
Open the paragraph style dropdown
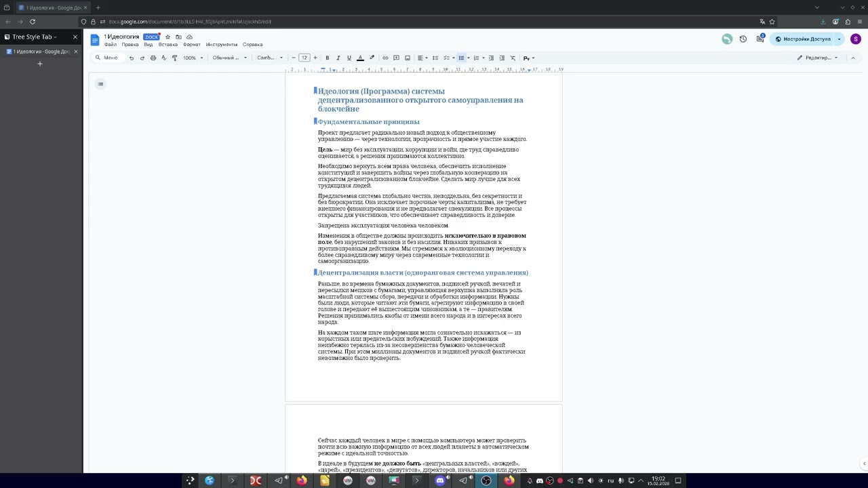230,58
